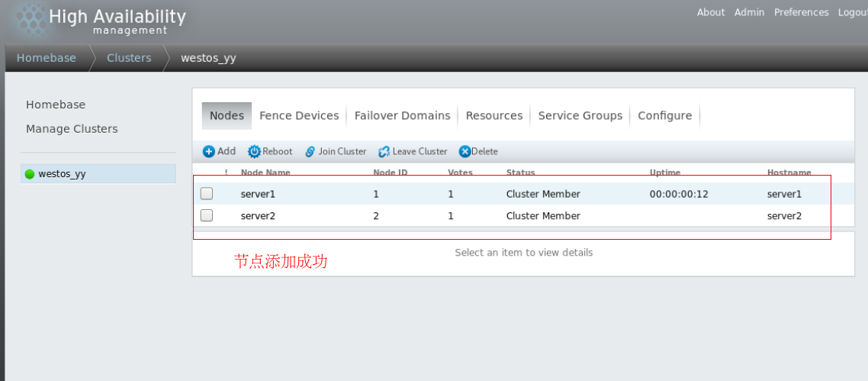The image size is (868, 381).
Task: Sort by the Status column header
Action: [520, 173]
